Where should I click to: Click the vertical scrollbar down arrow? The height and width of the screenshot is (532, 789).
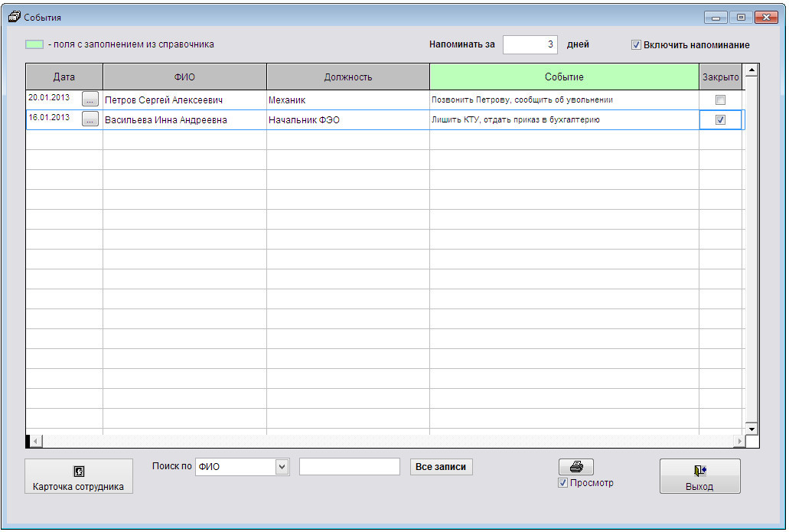(752, 429)
